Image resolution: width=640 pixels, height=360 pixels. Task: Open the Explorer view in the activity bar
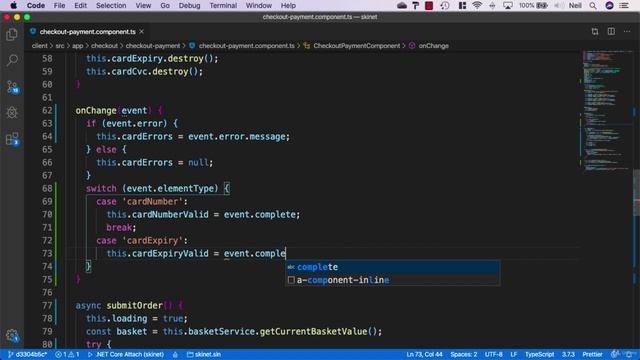pyautogui.click(x=12, y=35)
